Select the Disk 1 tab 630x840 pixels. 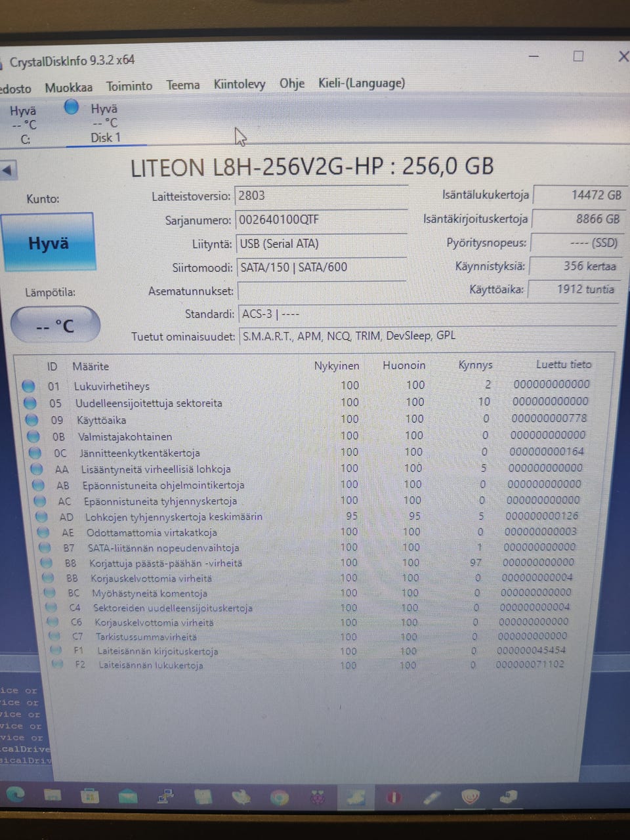(105, 123)
